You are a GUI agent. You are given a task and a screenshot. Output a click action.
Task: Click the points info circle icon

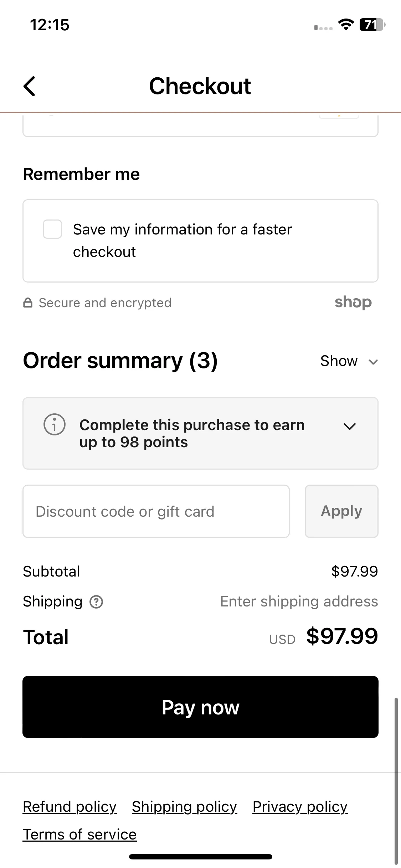tap(55, 424)
